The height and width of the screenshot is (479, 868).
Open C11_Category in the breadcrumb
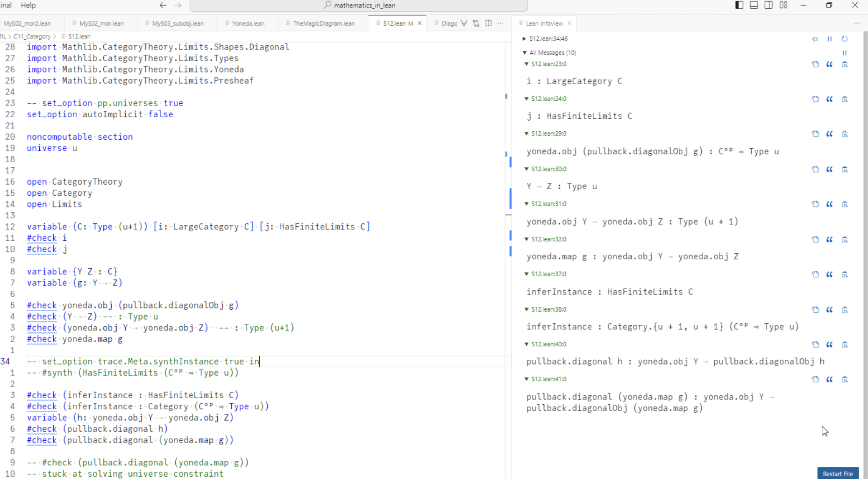click(x=32, y=36)
